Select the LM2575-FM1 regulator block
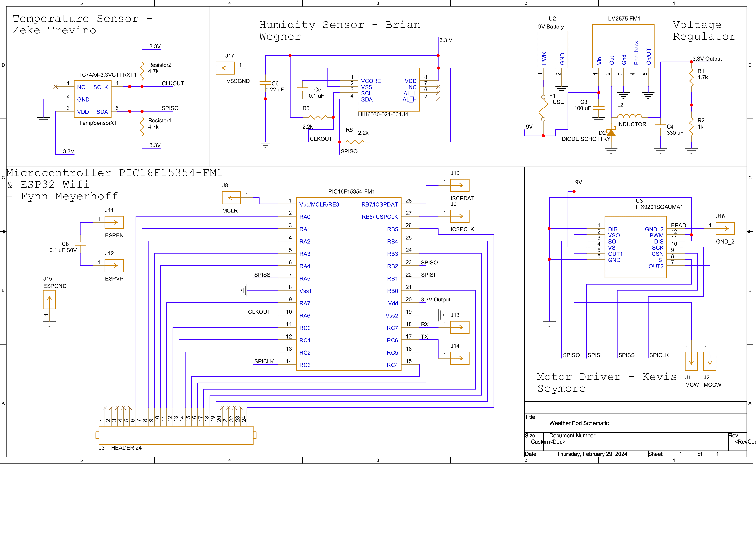Viewport: 756px width, 535px height. (623, 46)
